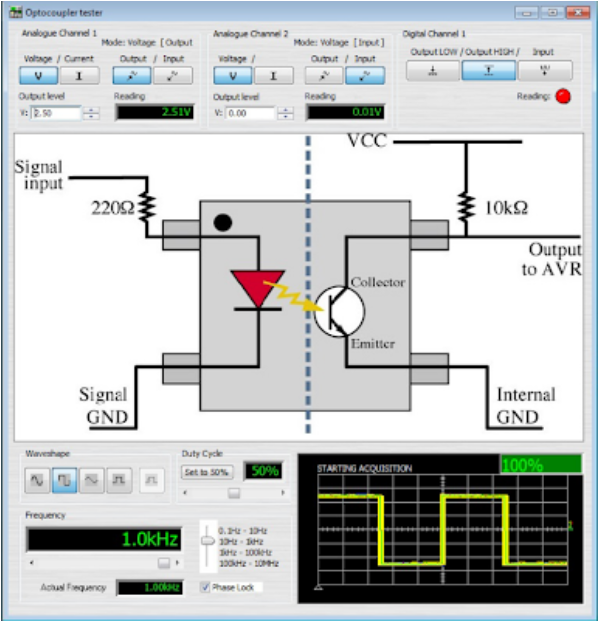Click the Duty Cycle slider thumb

[x=234, y=493]
